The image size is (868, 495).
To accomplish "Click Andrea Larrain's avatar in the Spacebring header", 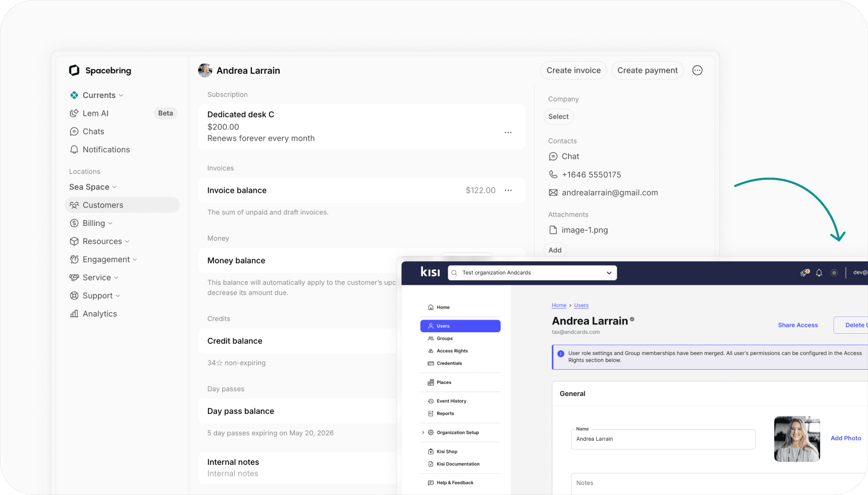I will click(x=205, y=71).
